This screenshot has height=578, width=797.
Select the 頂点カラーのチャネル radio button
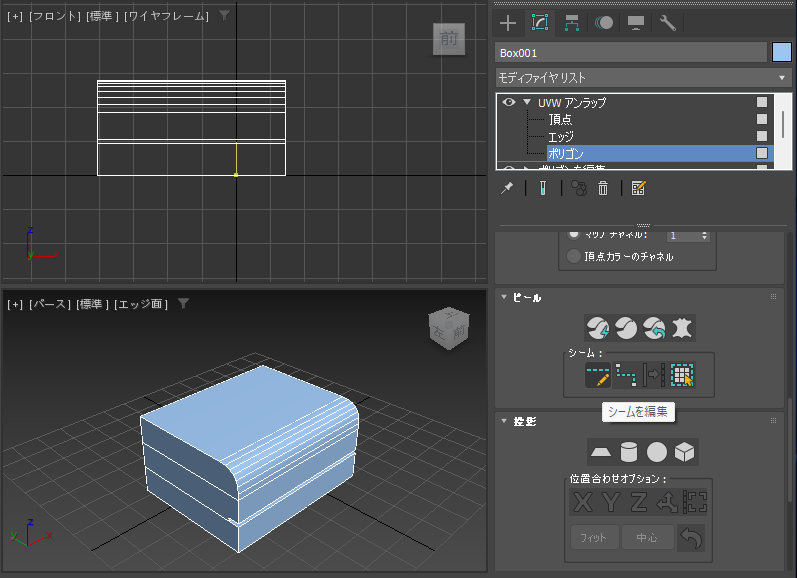[x=574, y=256]
